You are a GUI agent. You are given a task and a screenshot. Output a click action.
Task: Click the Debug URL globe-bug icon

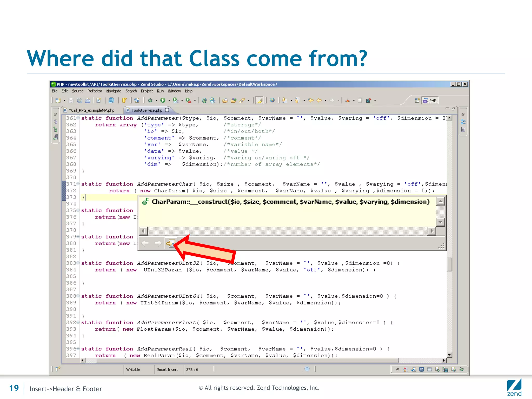[x=204, y=101]
